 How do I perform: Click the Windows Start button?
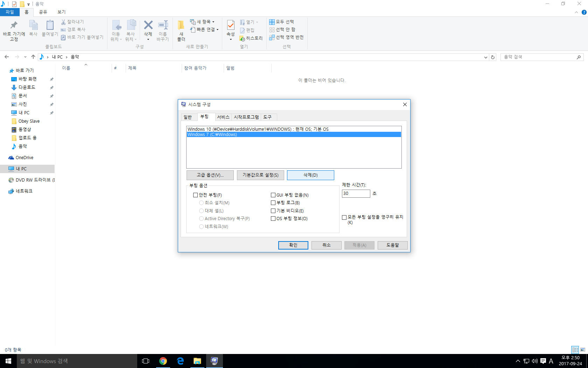[x=8, y=361]
